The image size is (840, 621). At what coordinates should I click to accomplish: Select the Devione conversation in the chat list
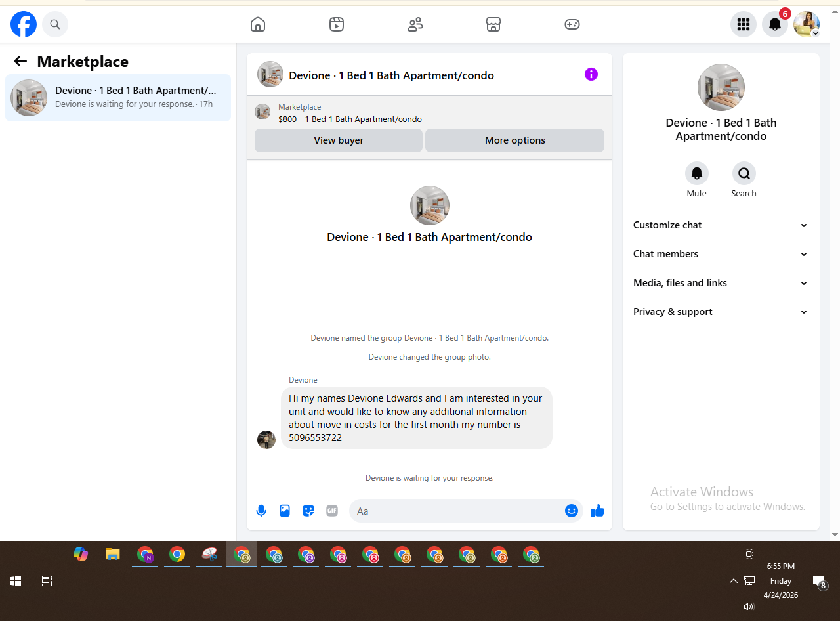pos(118,98)
